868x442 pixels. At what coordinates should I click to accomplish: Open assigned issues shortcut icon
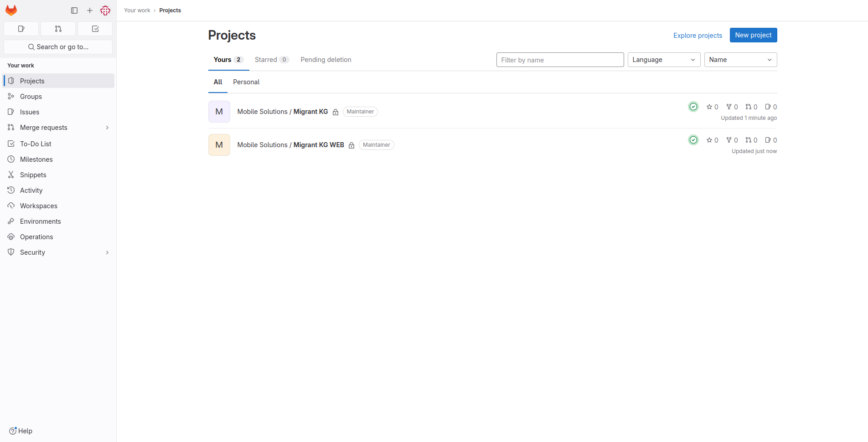pos(21,29)
